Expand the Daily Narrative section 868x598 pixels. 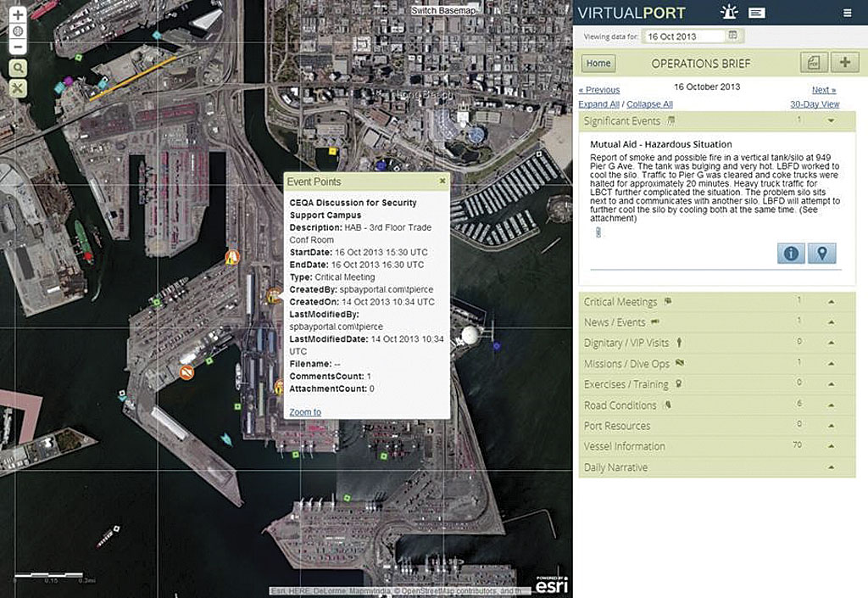[831, 467]
